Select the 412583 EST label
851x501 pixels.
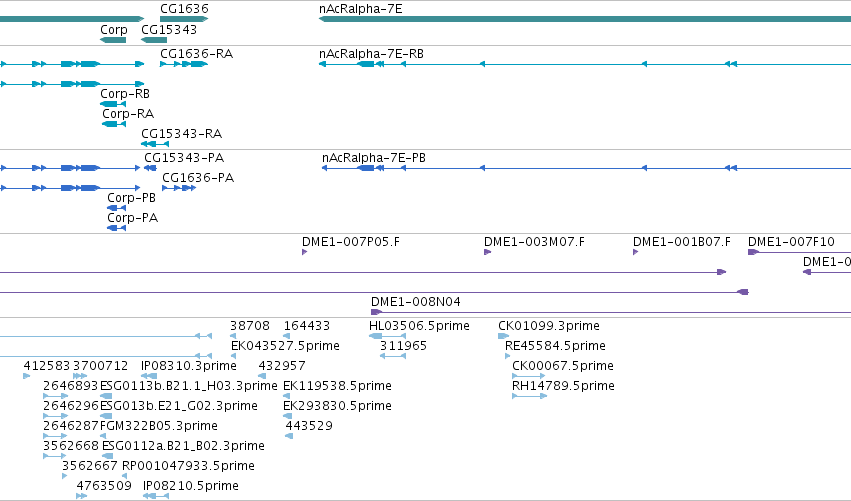47,366
